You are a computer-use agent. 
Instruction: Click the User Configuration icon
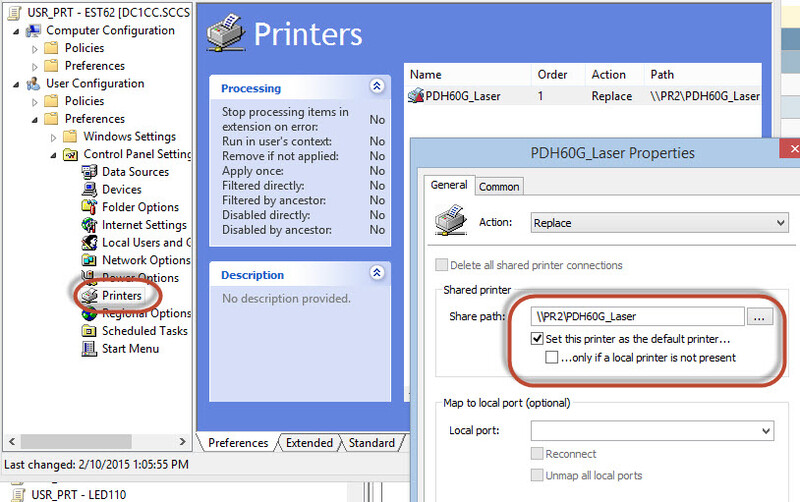pyautogui.click(x=34, y=83)
